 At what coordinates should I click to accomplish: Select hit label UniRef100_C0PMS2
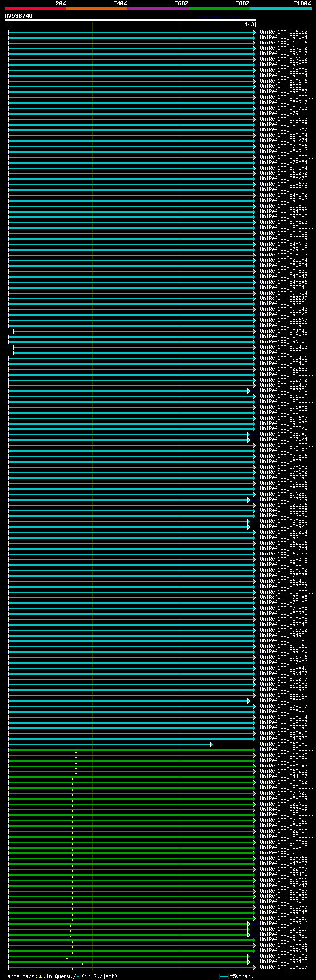pyautogui.click(x=283, y=782)
